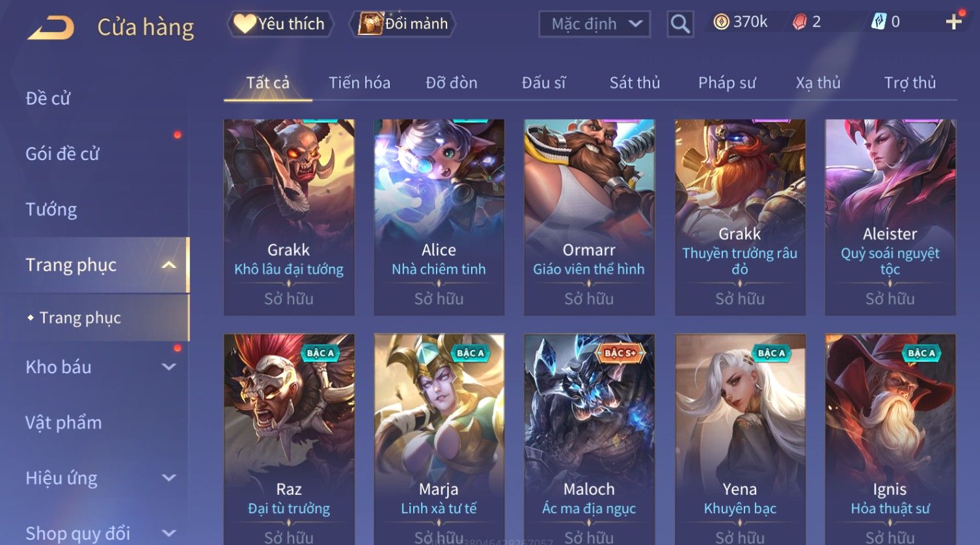Switch to the Sát thủ tab

point(634,83)
